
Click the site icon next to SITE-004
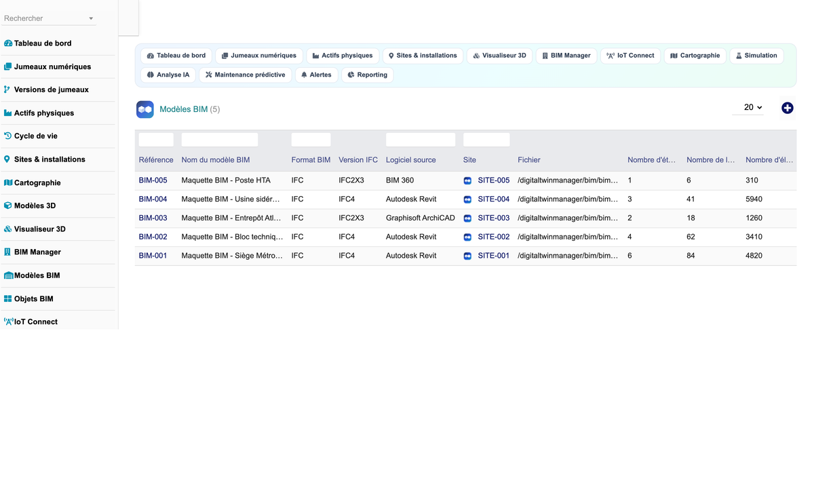pyautogui.click(x=467, y=199)
